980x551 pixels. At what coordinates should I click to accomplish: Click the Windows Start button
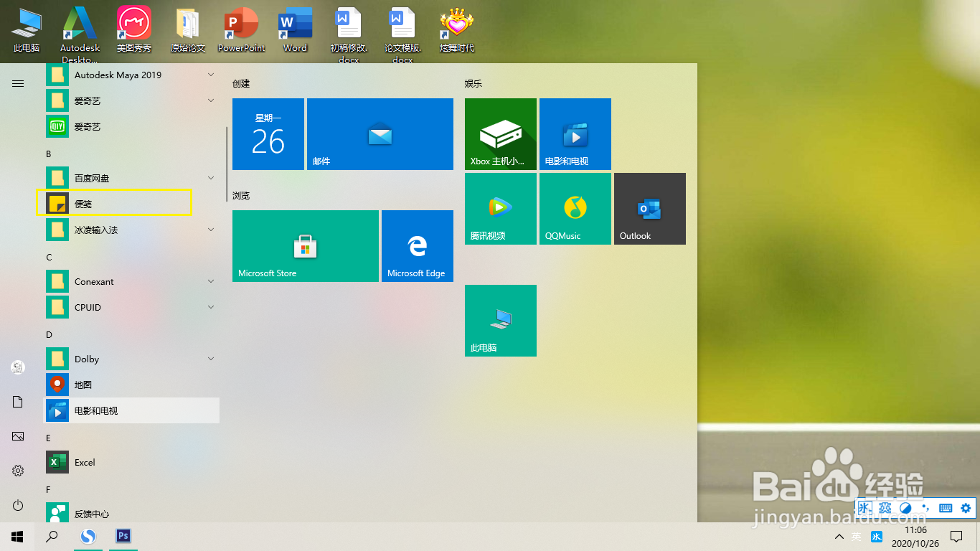pyautogui.click(x=17, y=536)
